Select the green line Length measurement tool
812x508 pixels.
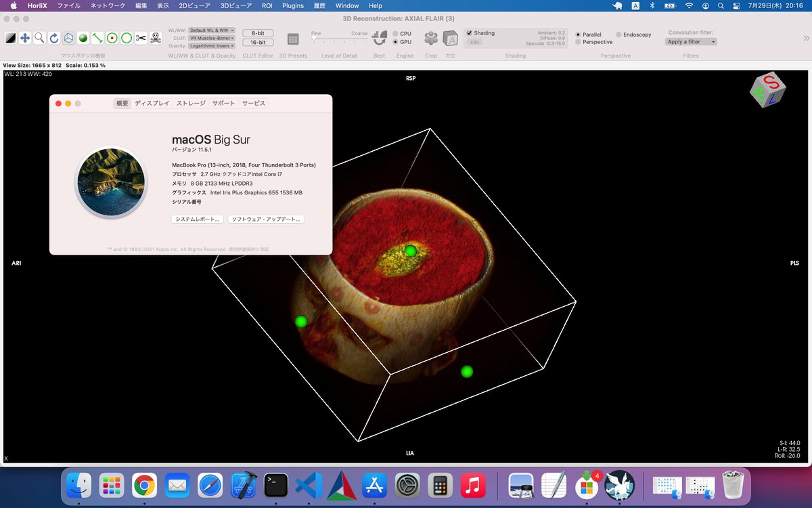[97, 38]
